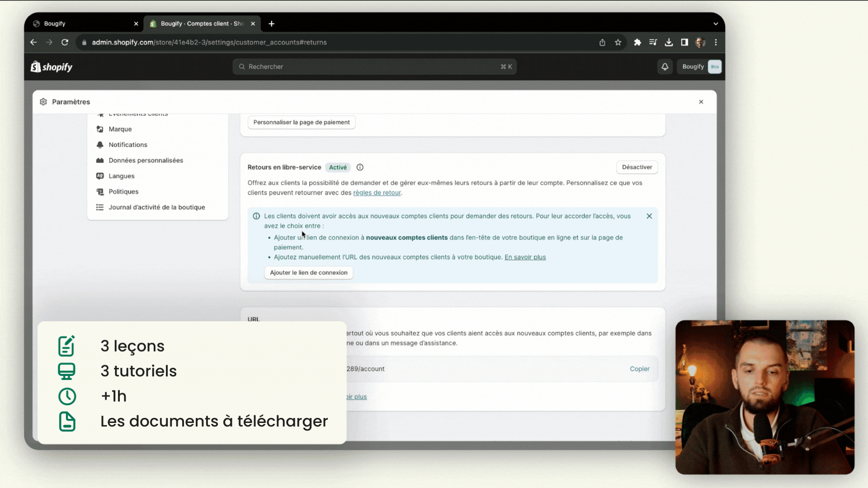Dismiss the blue info banner
868x488 pixels.
pyautogui.click(x=649, y=216)
